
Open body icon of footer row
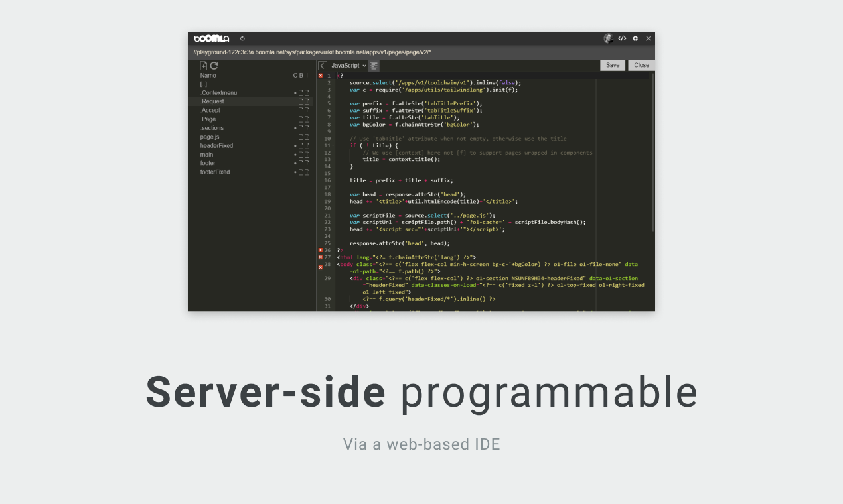(x=301, y=163)
